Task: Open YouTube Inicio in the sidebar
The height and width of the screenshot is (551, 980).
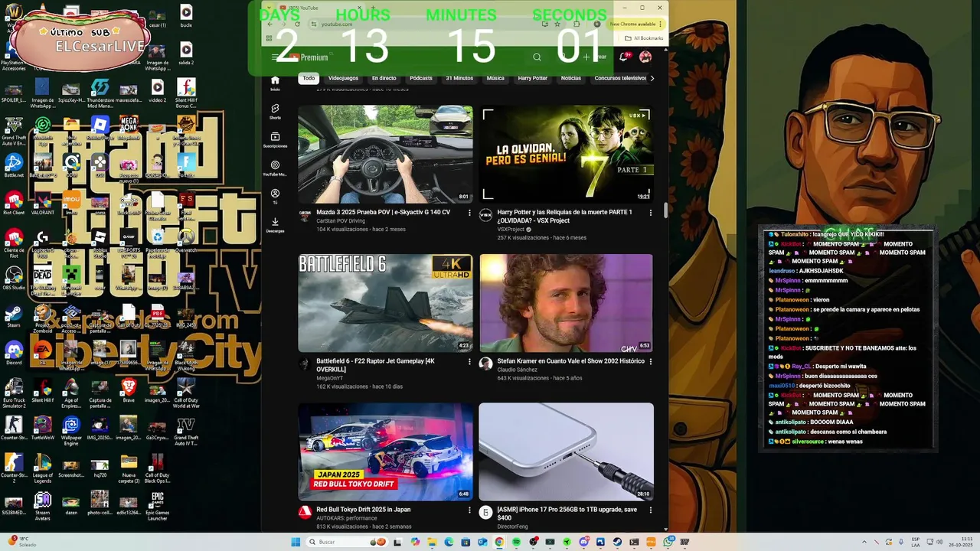Action: pos(275,83)
